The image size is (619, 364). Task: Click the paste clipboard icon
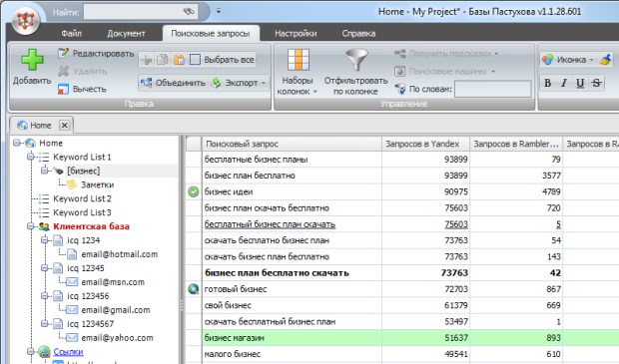(x=179, y=60)
